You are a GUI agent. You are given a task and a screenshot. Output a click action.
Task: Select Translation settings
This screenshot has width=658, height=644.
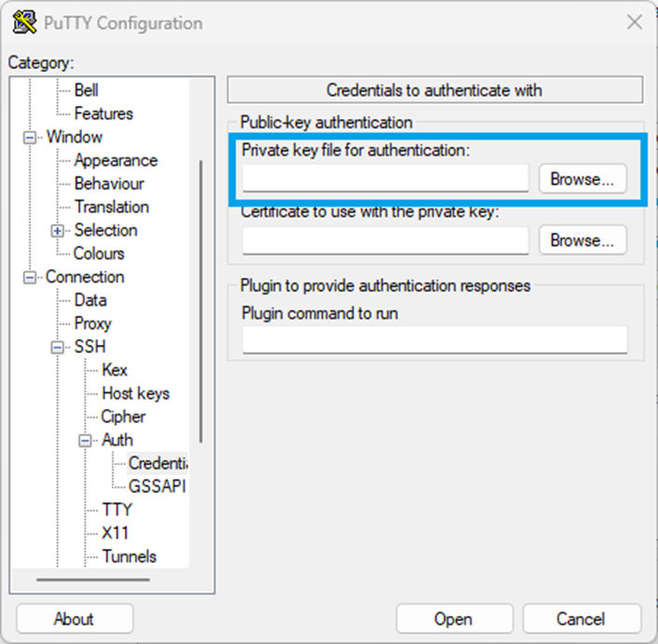coord(112,207)
